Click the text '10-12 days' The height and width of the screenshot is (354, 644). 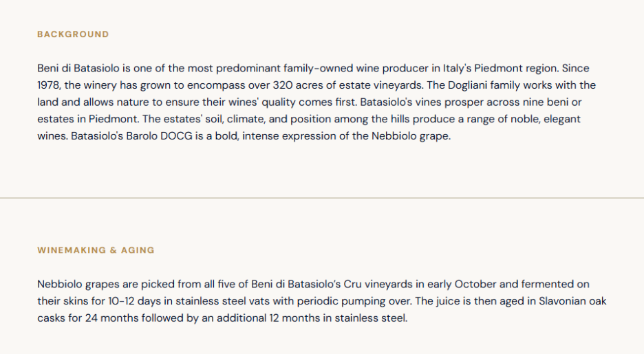point(134,301)
